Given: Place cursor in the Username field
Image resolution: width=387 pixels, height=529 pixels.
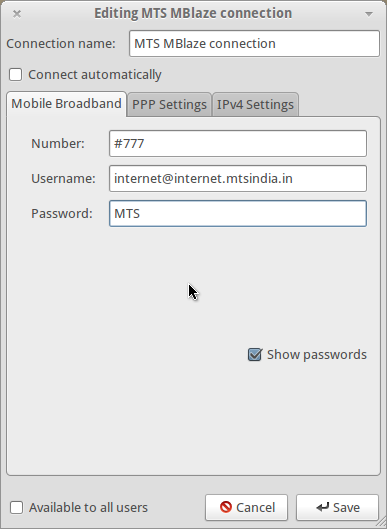Looking at the screenshot, I should (238, 178).
